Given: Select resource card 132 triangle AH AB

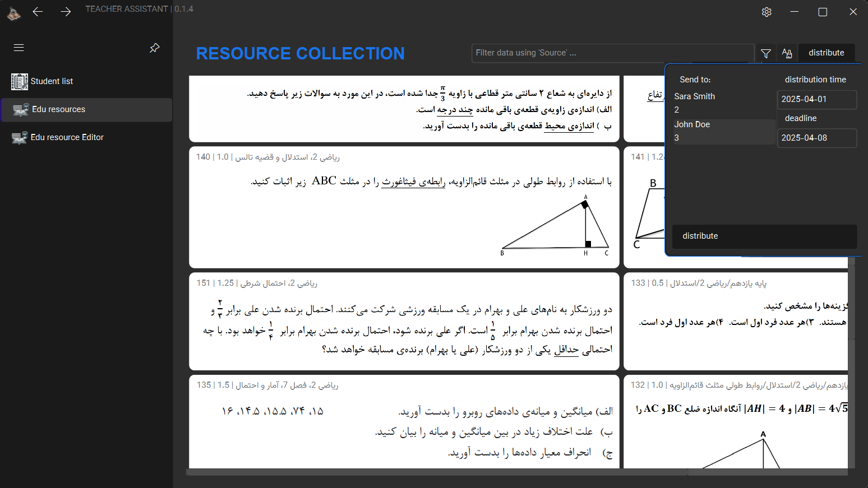Looking at the screenshot, I should click(x=736, y=422).
